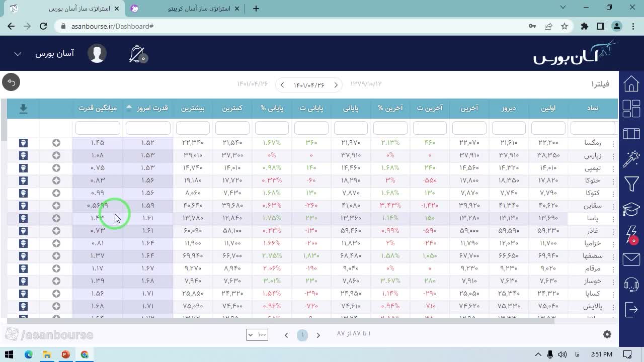Open the filter funnel icon in sidebar
The image size is (644, 362).
(x=631, y=184)
